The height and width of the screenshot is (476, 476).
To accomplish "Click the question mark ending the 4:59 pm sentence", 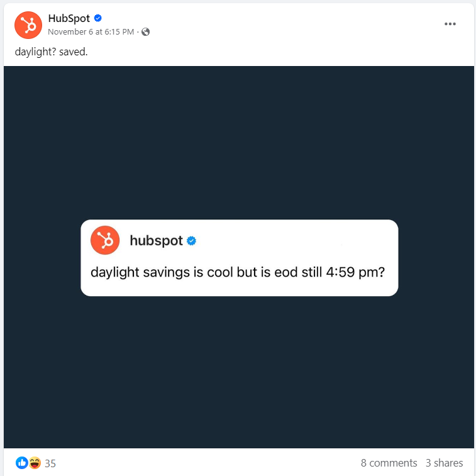I will point(381,272).
